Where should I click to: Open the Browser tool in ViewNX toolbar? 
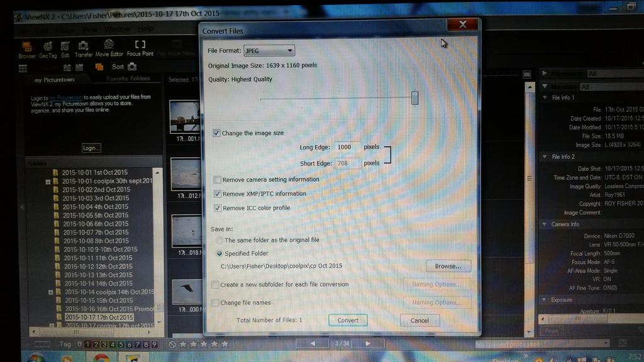pyautogui.click(x=27, y=50)
